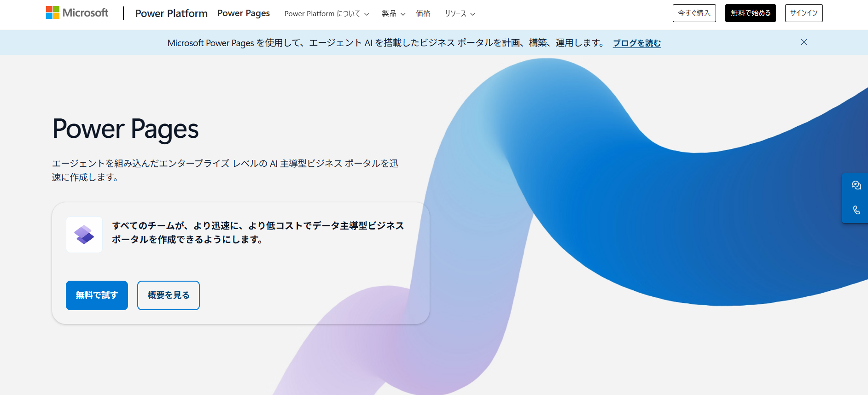Expand the Power Platform について menu

coord(327,13)
